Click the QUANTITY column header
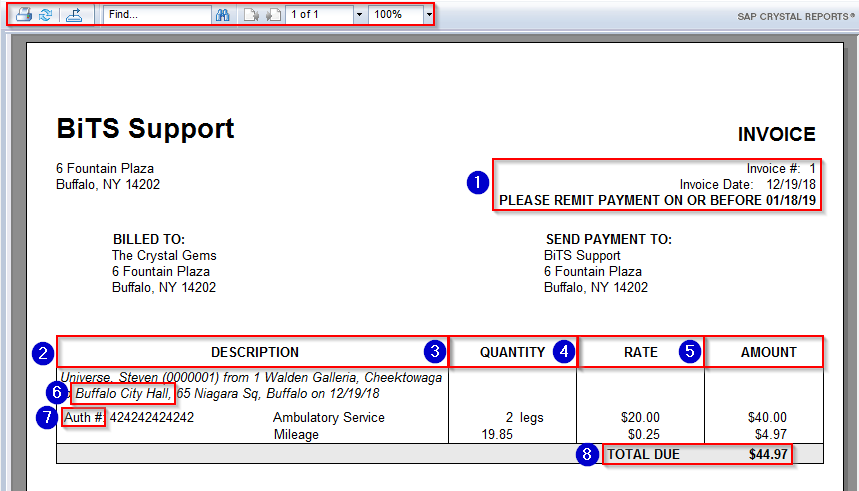The height and width of the screenshot is (491, 859). [x=512, y=352]
